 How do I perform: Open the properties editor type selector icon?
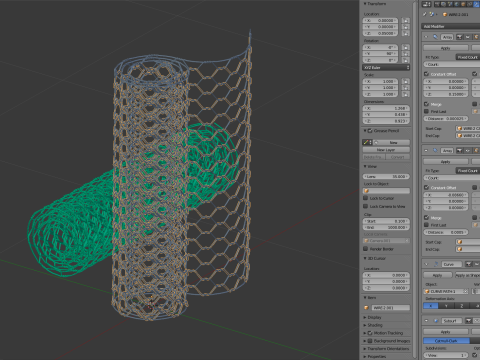pos(427,4)
